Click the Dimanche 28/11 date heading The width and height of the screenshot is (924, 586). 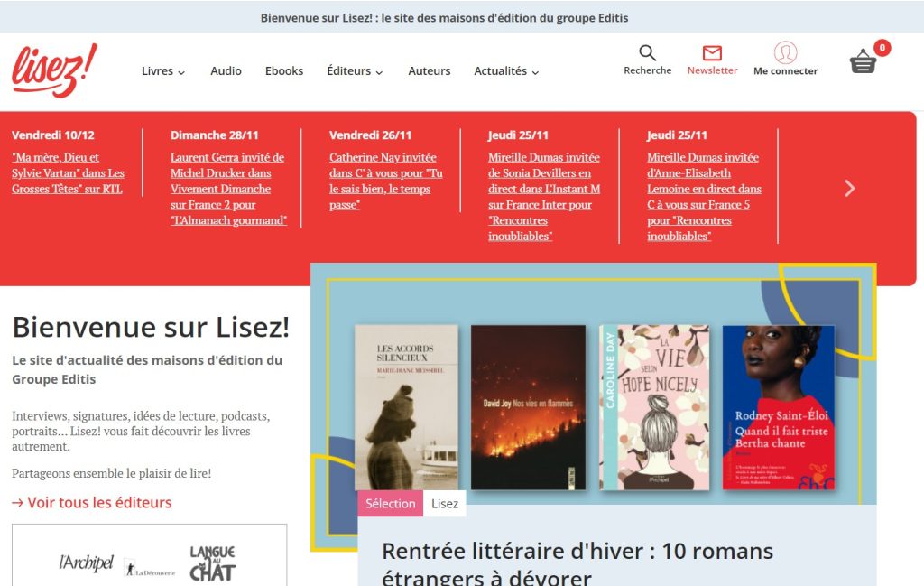click(x=215, y=135)
